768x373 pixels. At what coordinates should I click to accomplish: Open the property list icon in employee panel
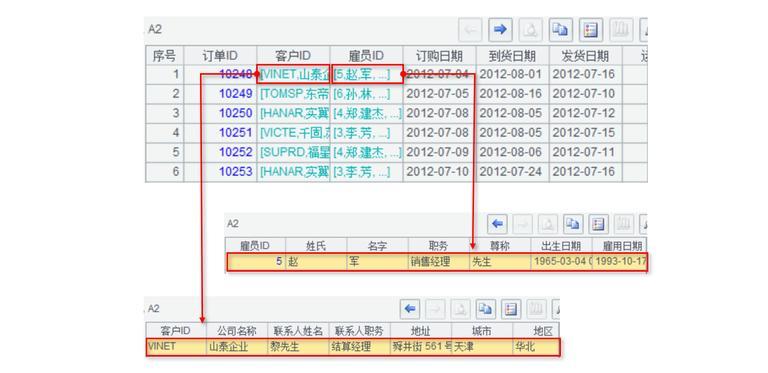tap(598, 224)
